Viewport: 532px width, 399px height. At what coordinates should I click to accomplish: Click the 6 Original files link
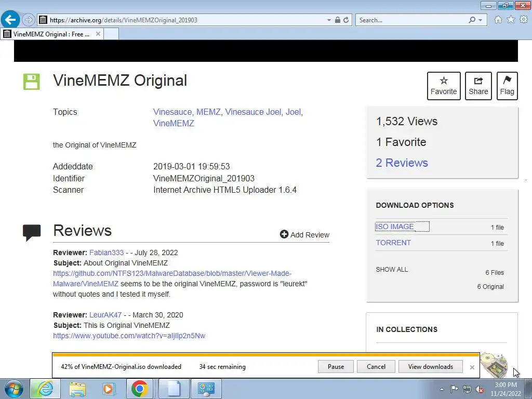pyautogui.click(x=490, y=287)
